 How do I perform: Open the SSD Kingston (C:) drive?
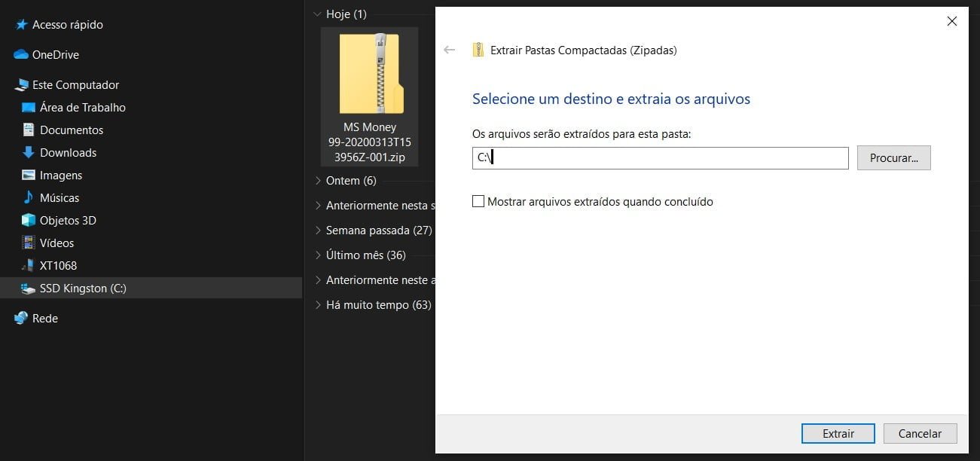coord(83,288)
